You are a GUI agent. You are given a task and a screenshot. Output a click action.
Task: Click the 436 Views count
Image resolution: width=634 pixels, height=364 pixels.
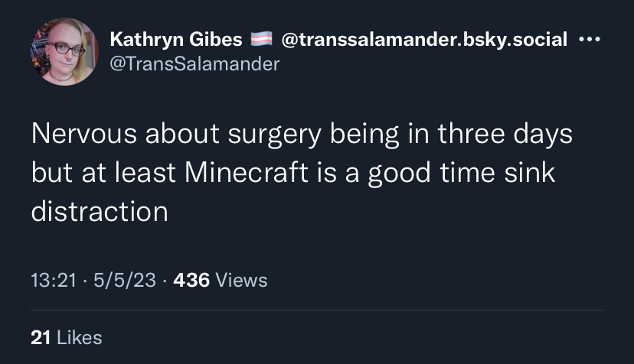pos(221,280)
